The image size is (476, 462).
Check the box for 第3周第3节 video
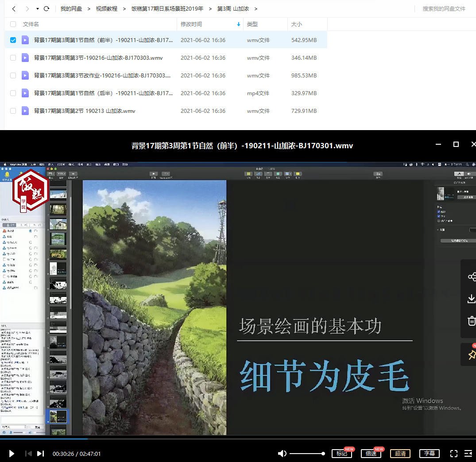tap(13, 58)
